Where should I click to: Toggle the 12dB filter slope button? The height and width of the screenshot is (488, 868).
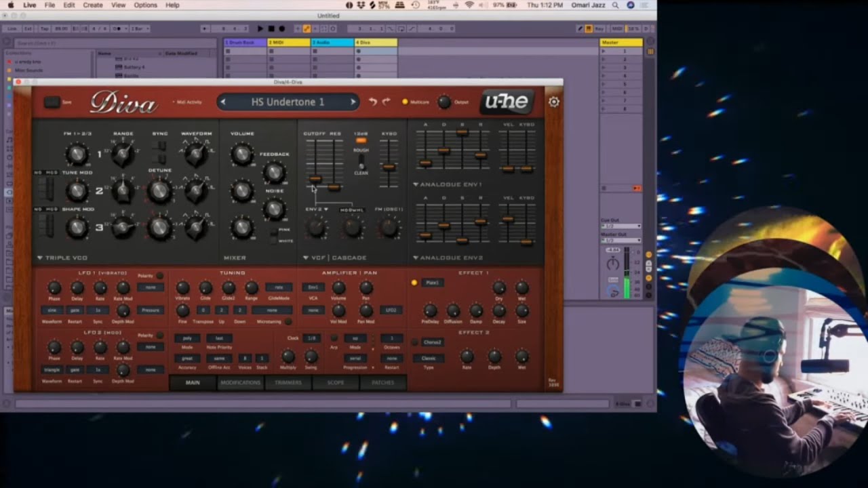pyautogui.click(x=361, y=140)
